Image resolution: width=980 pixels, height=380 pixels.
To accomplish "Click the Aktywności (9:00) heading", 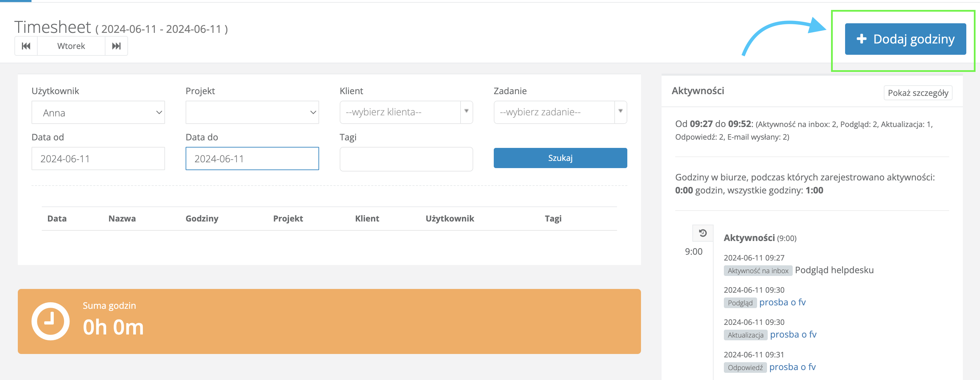I will pos(760,238).
